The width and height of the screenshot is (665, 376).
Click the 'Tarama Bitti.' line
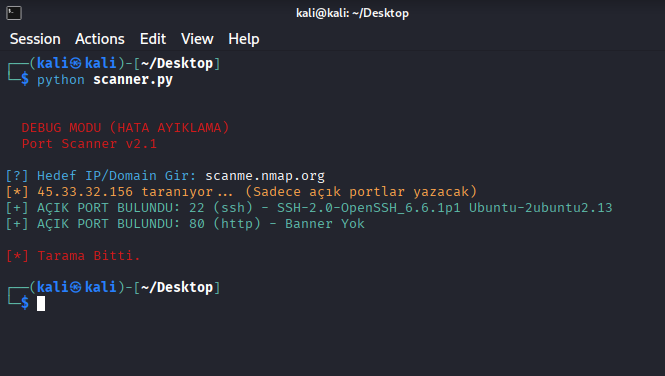click(x=73, y=256)
